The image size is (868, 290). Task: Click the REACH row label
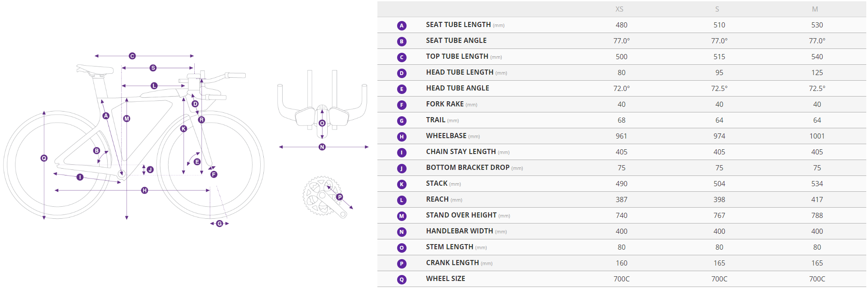tap(437, 199)
